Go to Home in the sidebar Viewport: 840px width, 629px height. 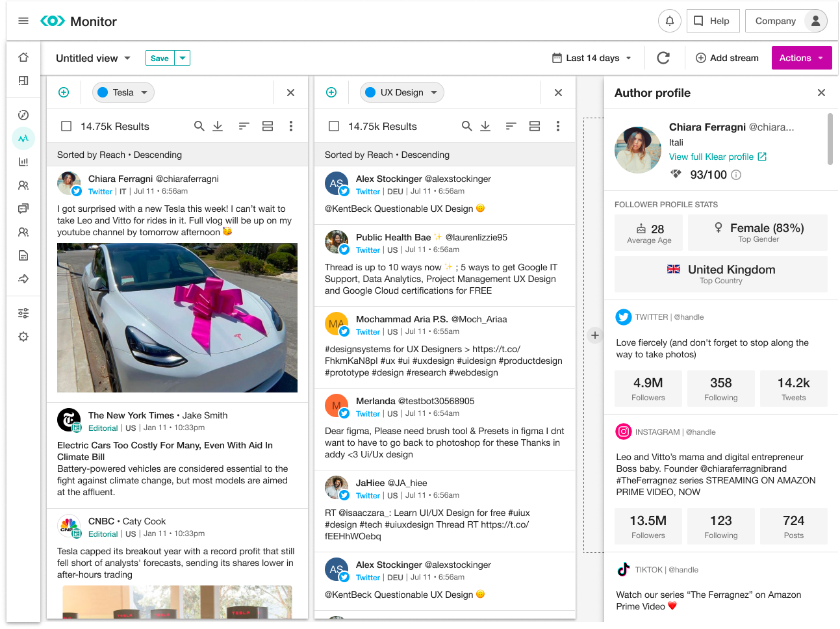pos(23,57)
